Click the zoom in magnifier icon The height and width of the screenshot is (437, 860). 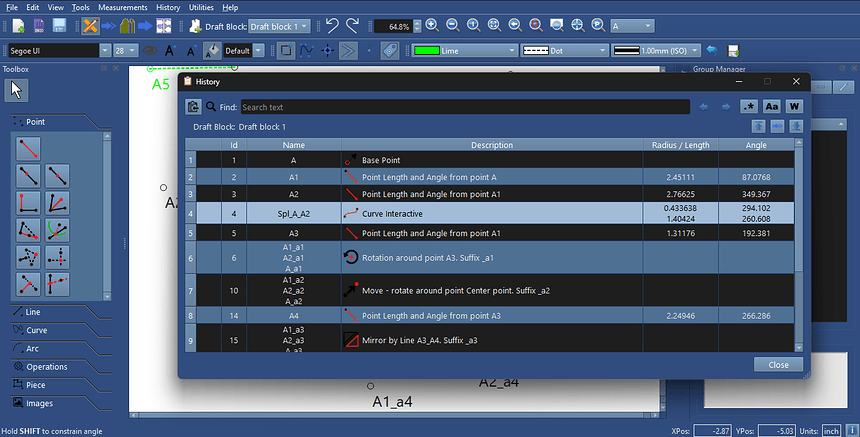[x=432, y=26]
